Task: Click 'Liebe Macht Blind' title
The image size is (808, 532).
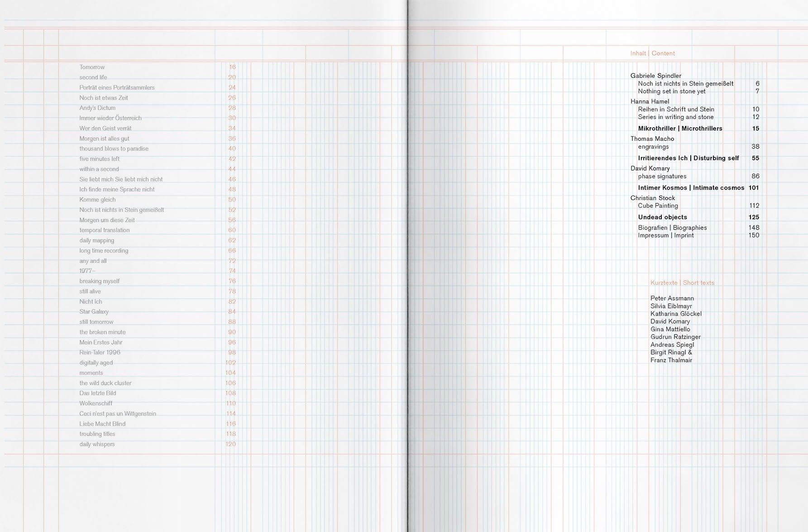Action: point(102,424)
